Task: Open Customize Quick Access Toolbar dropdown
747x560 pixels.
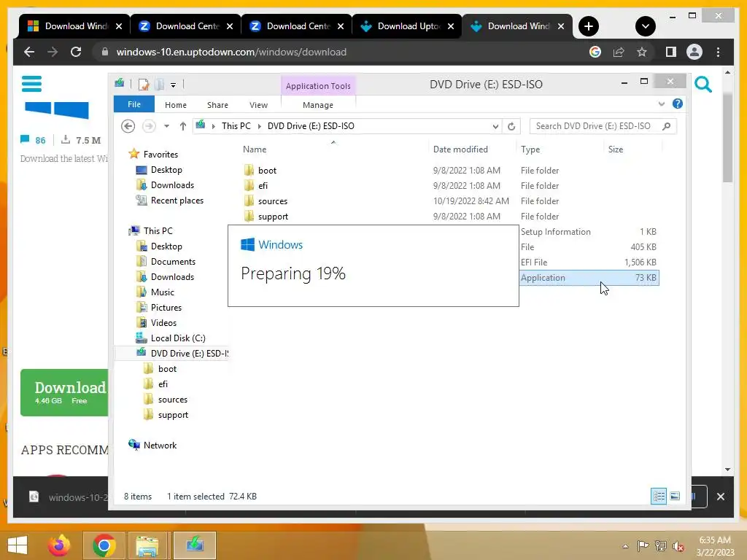Action: coord(173,85)
